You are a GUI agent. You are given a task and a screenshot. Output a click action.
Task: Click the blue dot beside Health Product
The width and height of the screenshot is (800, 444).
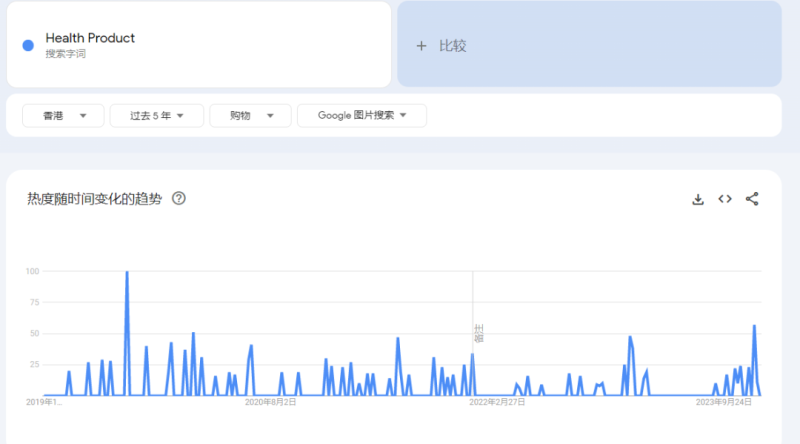click(28, 45)
